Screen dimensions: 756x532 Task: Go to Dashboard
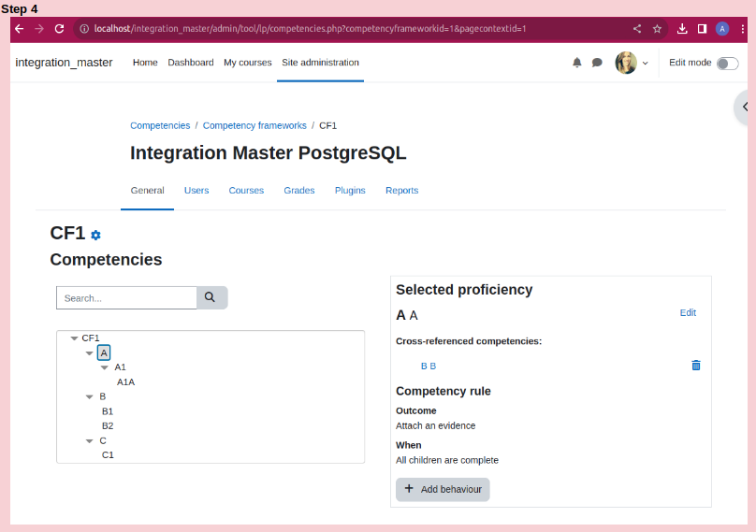191,63
